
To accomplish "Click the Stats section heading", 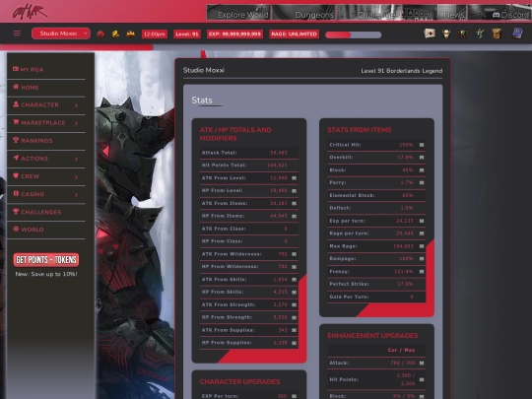I will pyautogui.click(x=202, y=100).
